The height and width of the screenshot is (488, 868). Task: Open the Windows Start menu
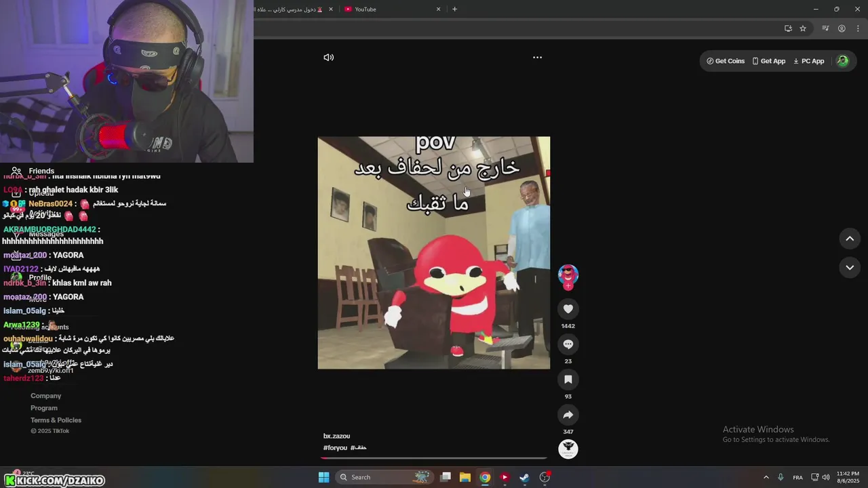(324, 477)
